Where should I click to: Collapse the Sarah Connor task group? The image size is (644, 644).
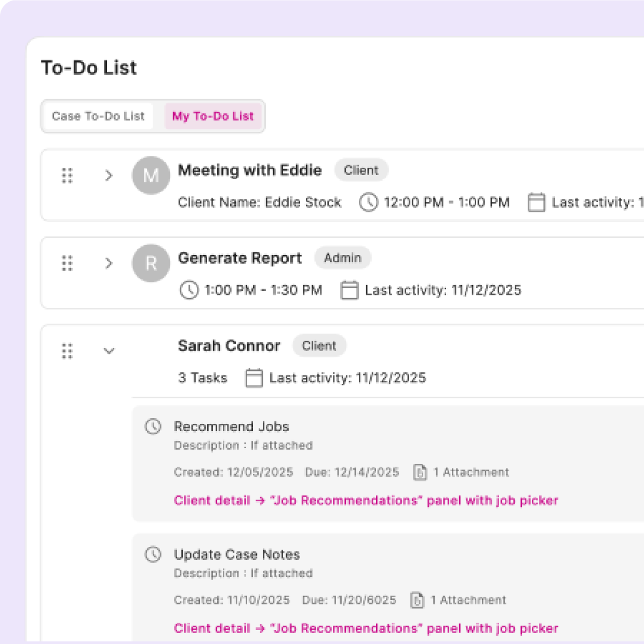[109, 351]
